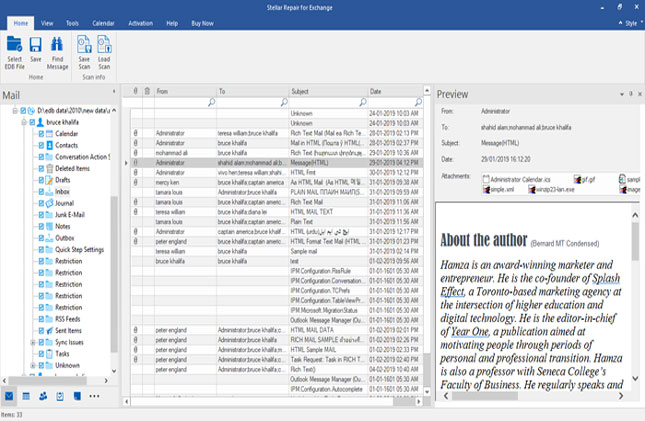Click the folder tree vertical scrollbar
The width and height of the screenshot is (645, 421).
[x=114, y=274]
